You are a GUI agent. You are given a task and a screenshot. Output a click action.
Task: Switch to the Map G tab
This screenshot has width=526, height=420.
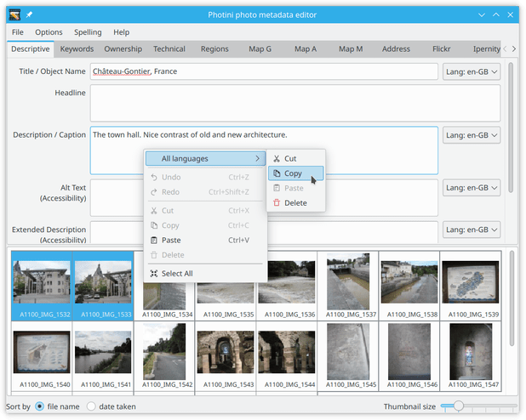[260, 49]
